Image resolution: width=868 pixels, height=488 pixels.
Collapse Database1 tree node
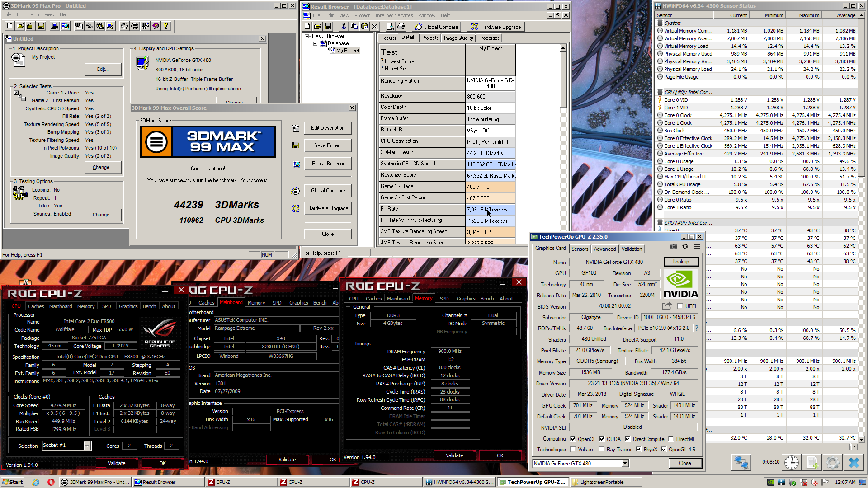316,43
